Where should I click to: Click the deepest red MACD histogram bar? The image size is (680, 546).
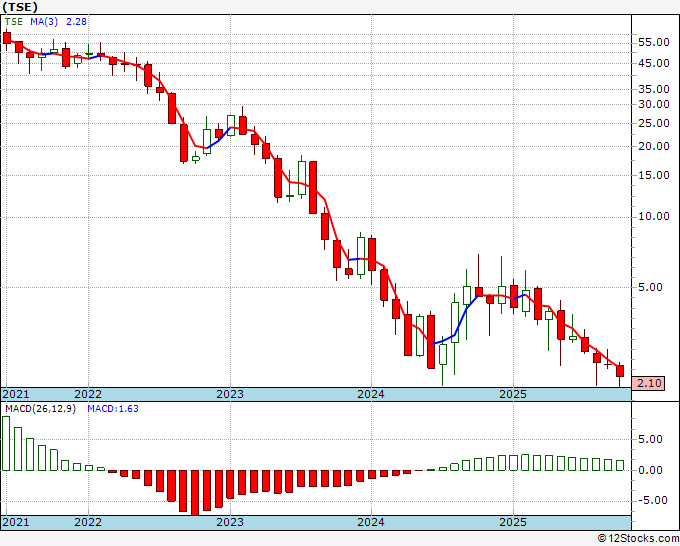pyautogui.click(x=195, y=493)
